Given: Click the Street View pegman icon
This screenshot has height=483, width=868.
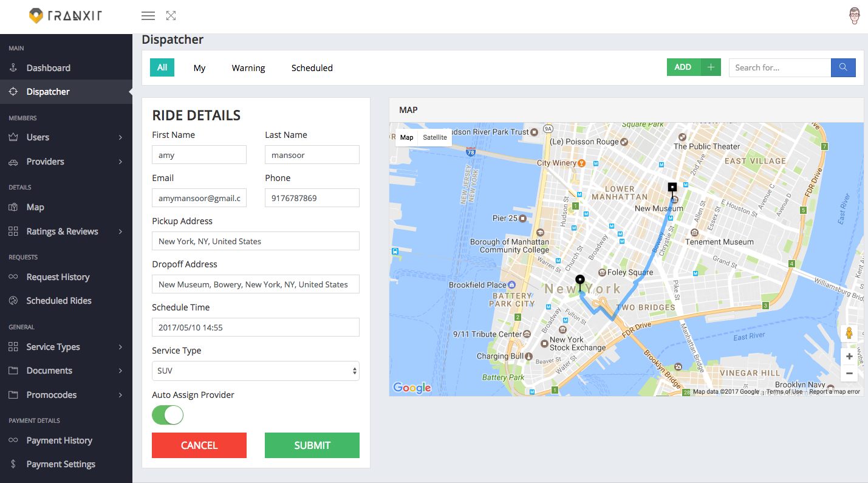Looking at the screenshot, I should (x=849, y=334).
